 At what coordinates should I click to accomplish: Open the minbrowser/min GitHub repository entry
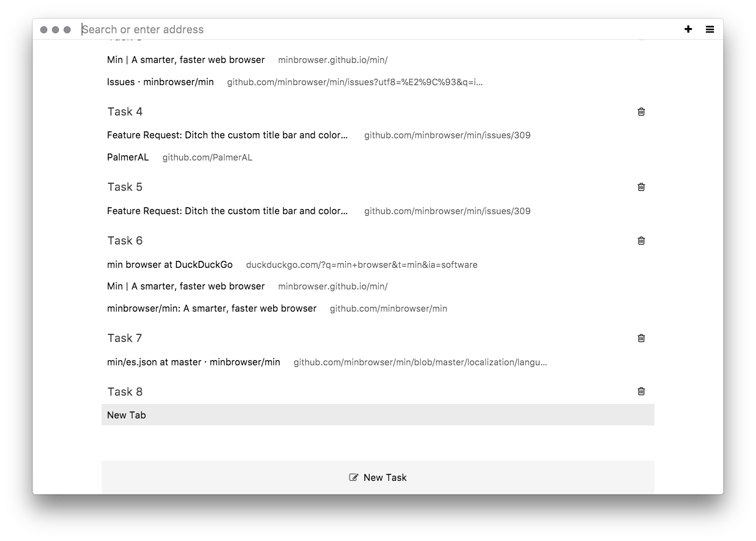click(211, 308)
